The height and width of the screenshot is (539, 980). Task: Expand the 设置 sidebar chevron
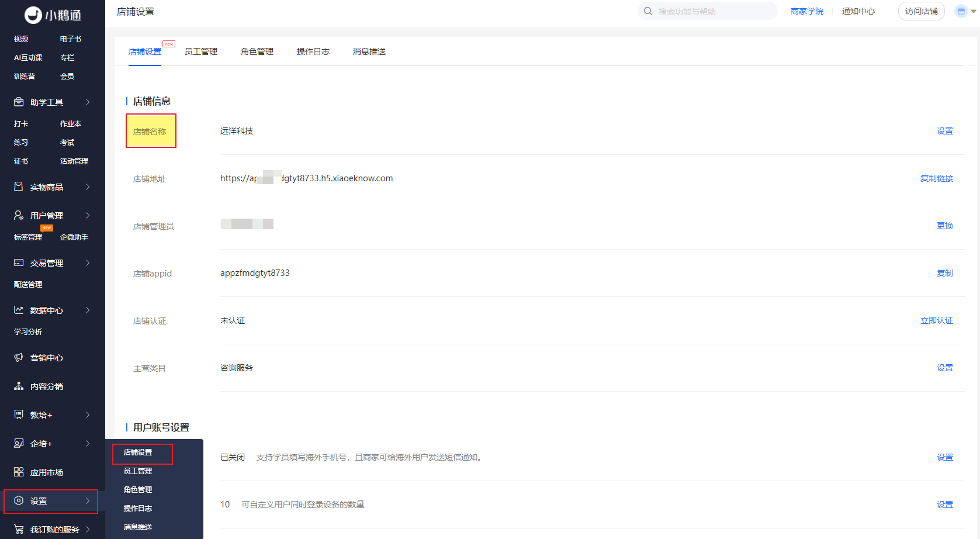click(88, 500)
